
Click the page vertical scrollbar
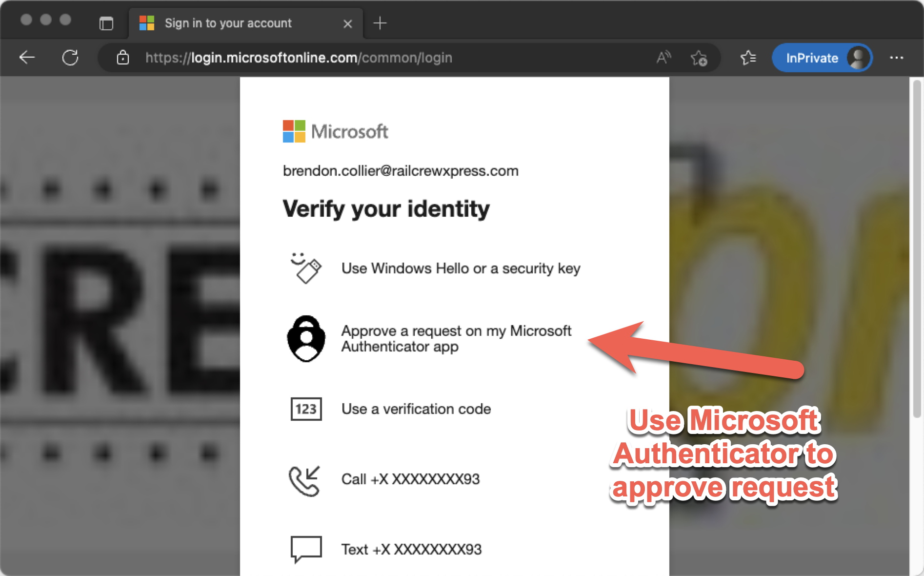coord(917,249)
